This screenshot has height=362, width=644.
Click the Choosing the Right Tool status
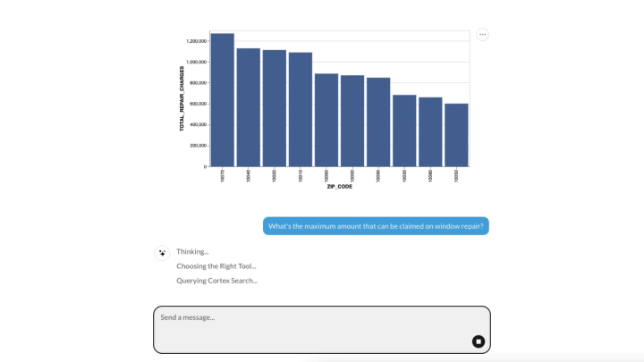click(x=216, y=266)
